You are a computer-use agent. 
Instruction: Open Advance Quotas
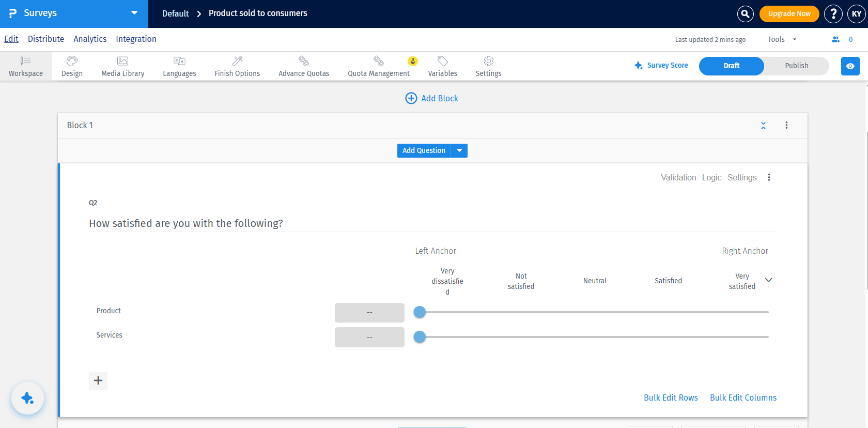click(304, 66)
